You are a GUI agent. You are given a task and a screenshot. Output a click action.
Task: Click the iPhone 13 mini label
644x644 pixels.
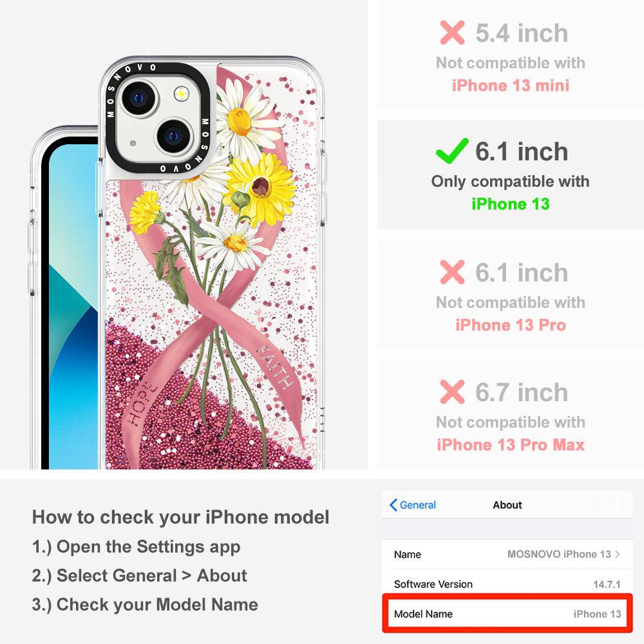point(511,86)
